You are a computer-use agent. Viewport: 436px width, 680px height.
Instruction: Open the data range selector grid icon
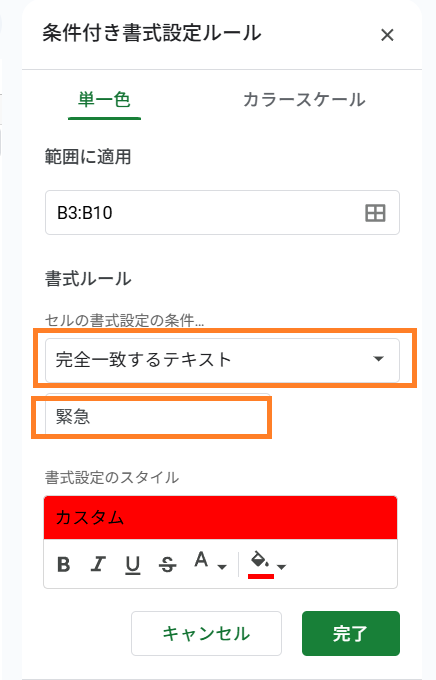pos(375,213)
